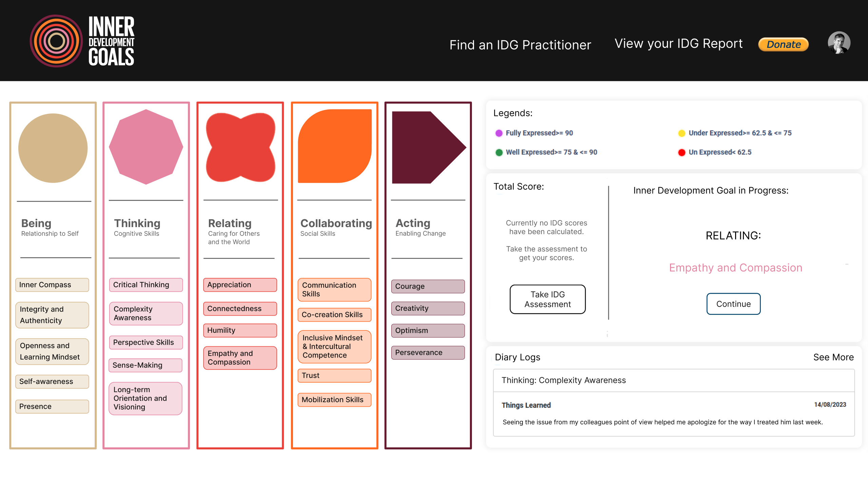This screenshot has width=868, height=488.
Task: Open View your IDG Report
Action: click(678, 43)
